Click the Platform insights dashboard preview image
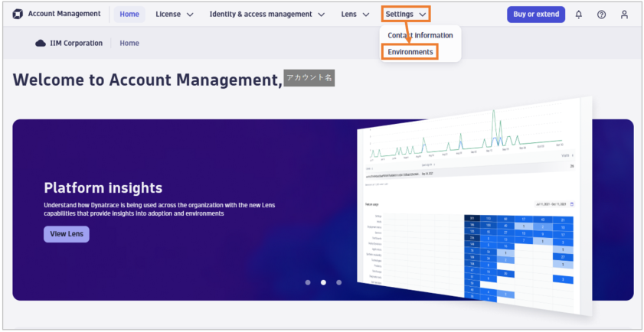The image size is (644, 332). (x=474, y=207)
